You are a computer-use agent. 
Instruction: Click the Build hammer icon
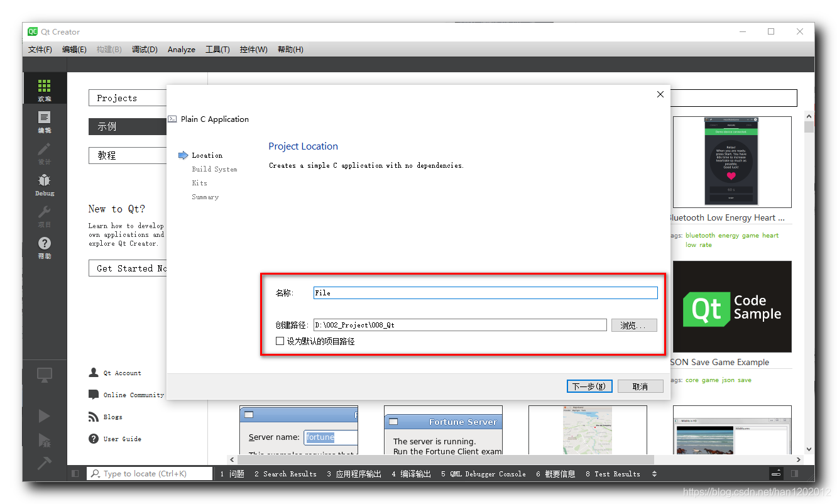[x=44, y=463]
